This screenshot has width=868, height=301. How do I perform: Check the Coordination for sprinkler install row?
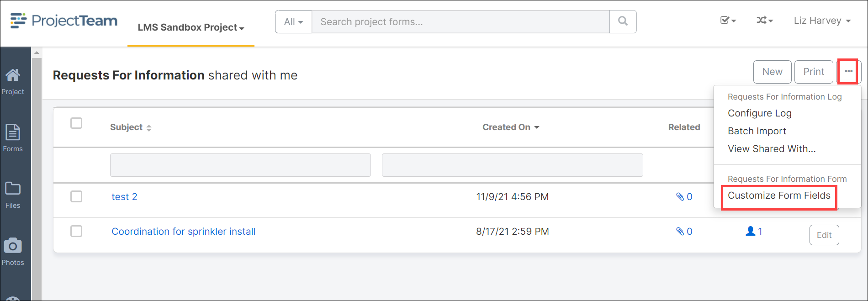point(76,231)
